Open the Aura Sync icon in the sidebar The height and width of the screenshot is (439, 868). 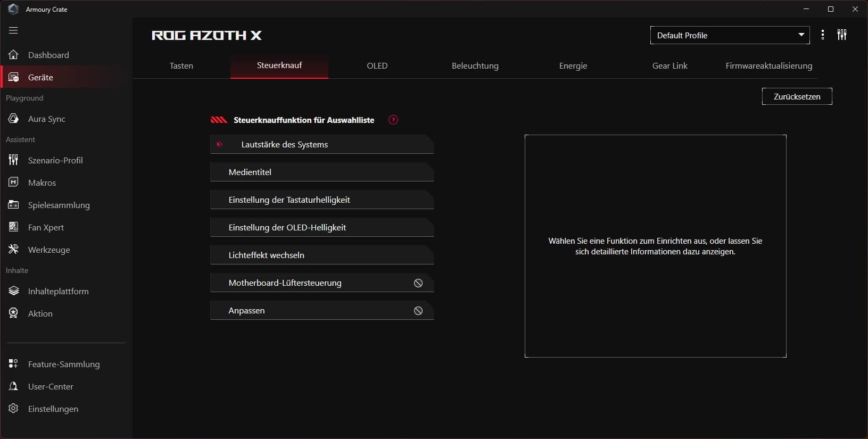14,119
